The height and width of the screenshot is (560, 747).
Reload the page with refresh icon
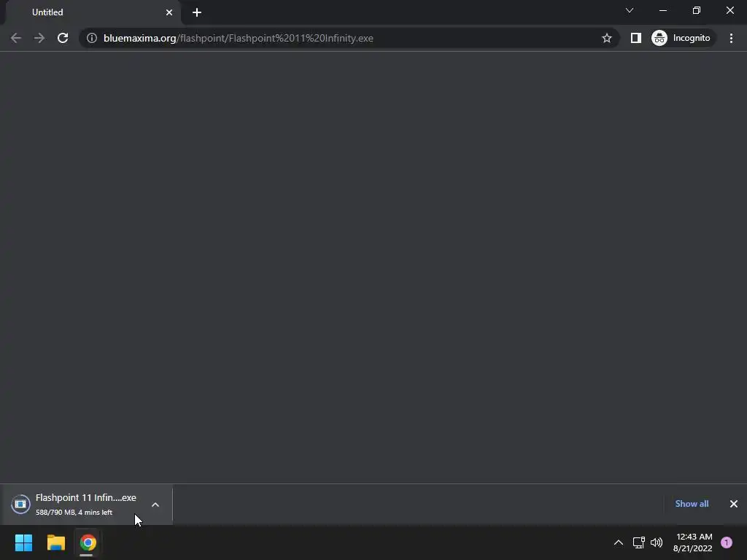[x=63, y=38]
